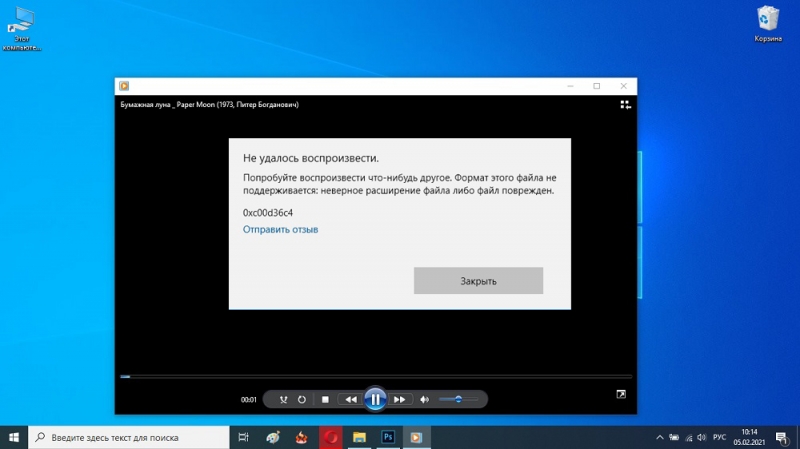The width and height of the screenshot is (800, 449).
Task: Open Photoshop from the taskbar
Action: [x=388, y=437]
